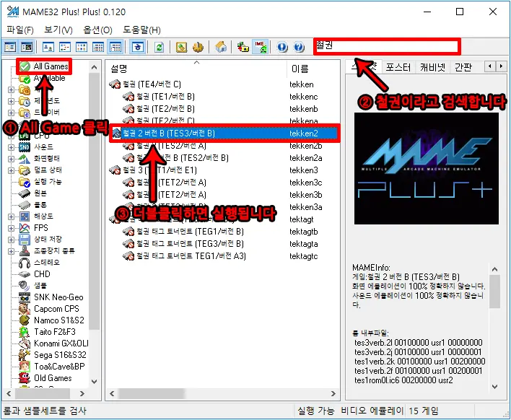511x420 pixels.
Task: Select 철권 2 버전 B (TES3/버전 B)
Action: point(224,134)
